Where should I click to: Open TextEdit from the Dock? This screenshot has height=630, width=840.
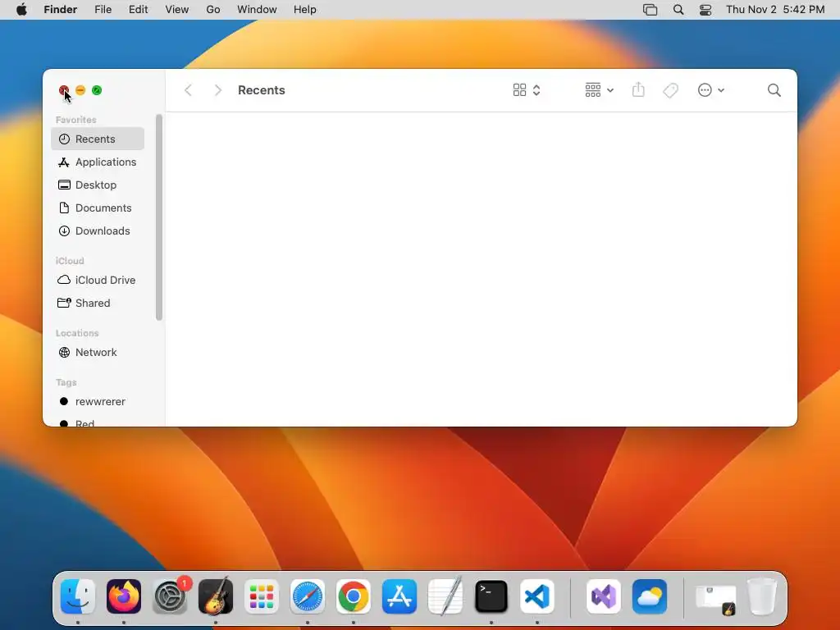[x=445, y=596]
